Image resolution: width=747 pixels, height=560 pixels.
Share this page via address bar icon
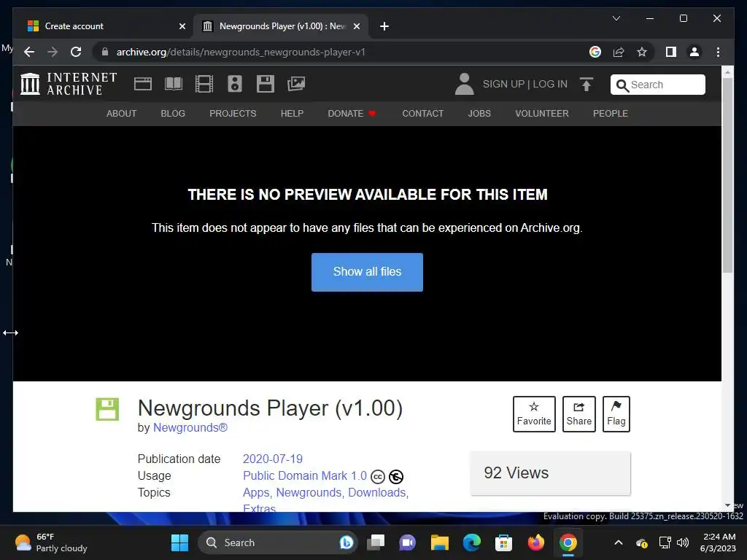tap(619, 52)
